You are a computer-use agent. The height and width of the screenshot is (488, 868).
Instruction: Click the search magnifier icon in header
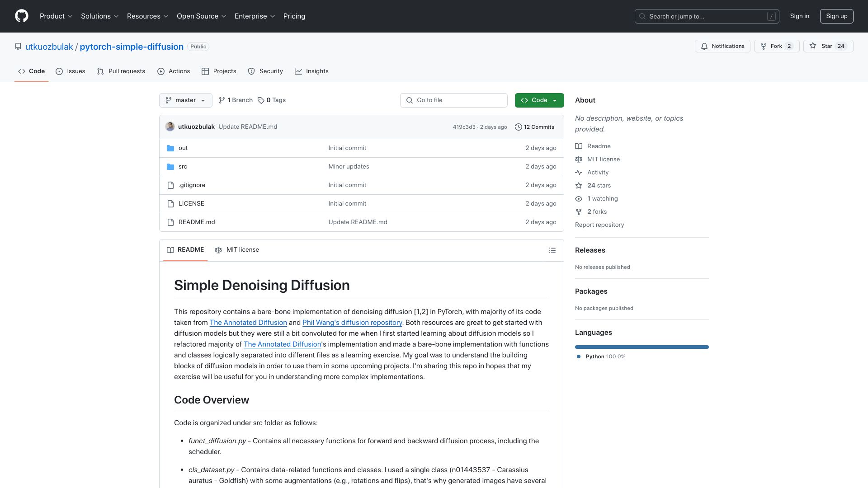[x=642, y=16]
